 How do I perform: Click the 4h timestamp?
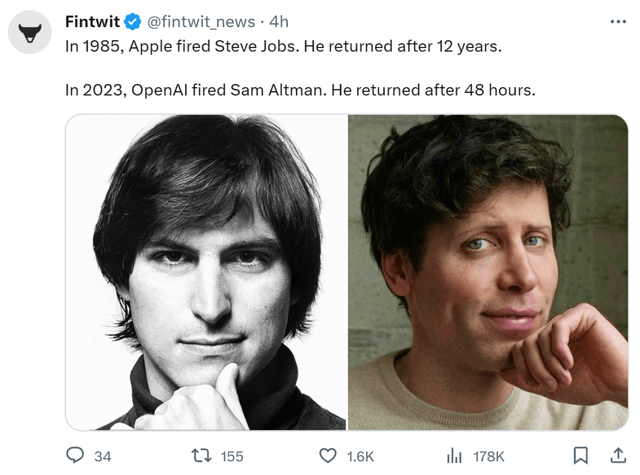coord(278,22)
